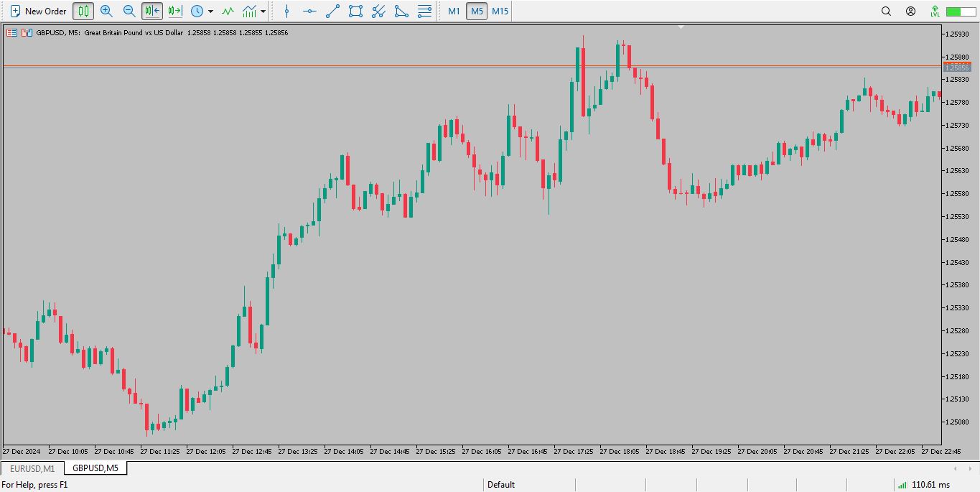Select the horizontal line tool

pyautogui.click(x=309, y=11)
